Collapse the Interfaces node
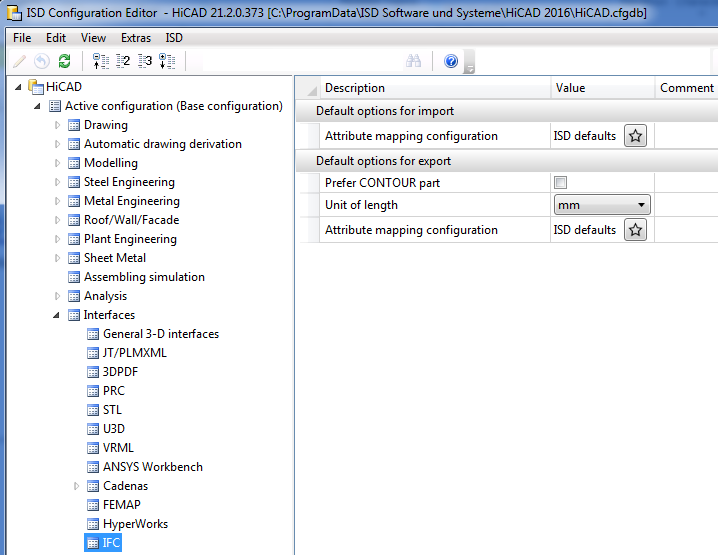Image resolution: width=718 pixels, height=555 pixels. [x=56, y=315]
